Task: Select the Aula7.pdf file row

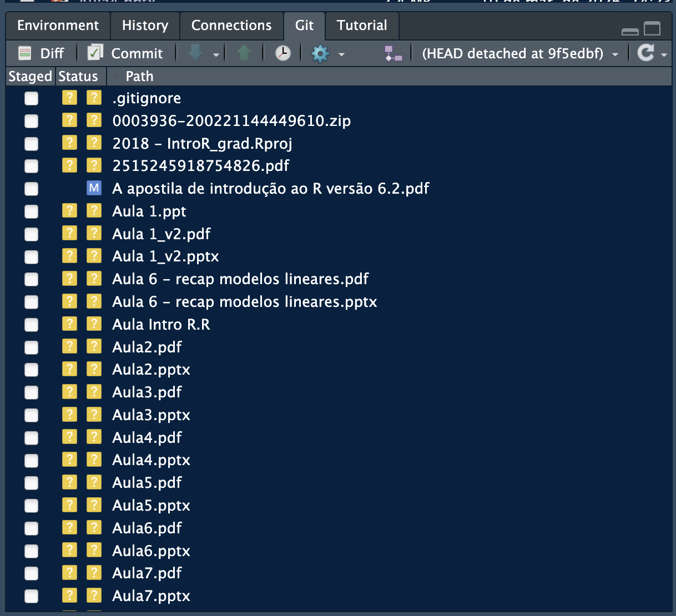Action: point(339,573)
